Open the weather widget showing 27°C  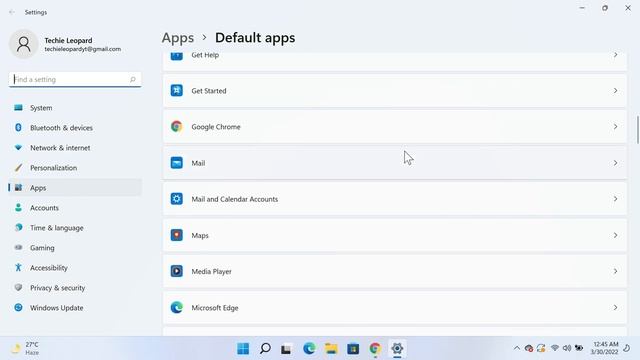coord(25,349)
